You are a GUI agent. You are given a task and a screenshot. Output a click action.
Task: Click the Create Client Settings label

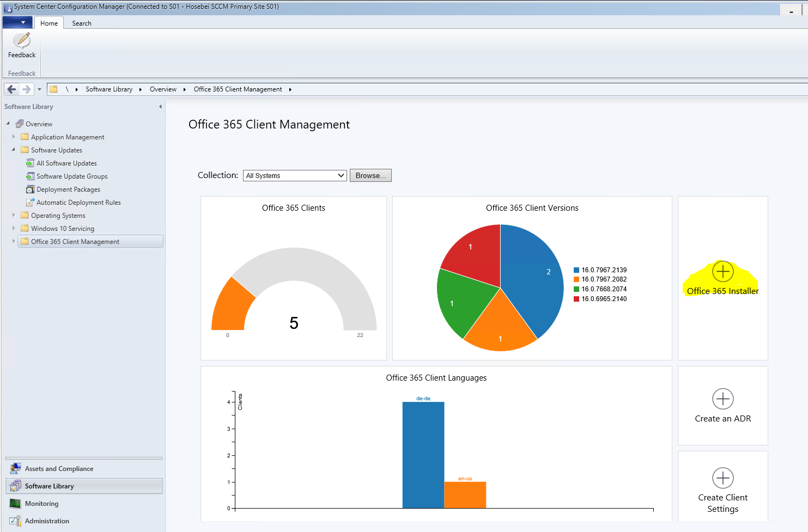(x=723, y=503)
